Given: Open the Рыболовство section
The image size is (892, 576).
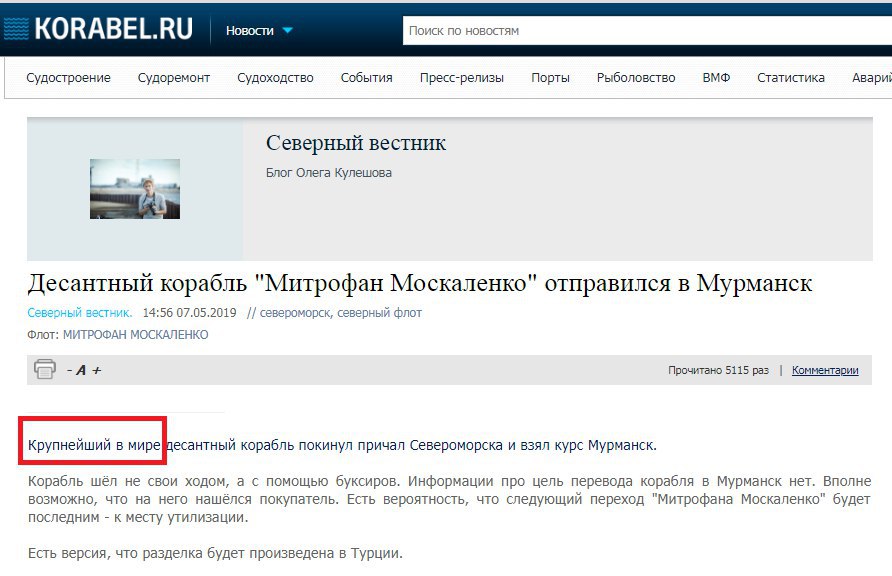Looking at the screenshot, I should coord(636,78).
